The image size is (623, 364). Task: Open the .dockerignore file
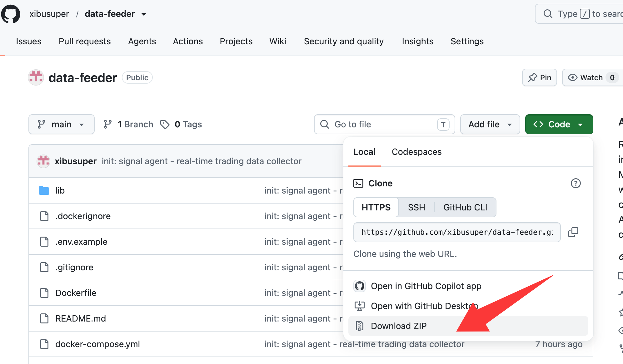point(83,216)
